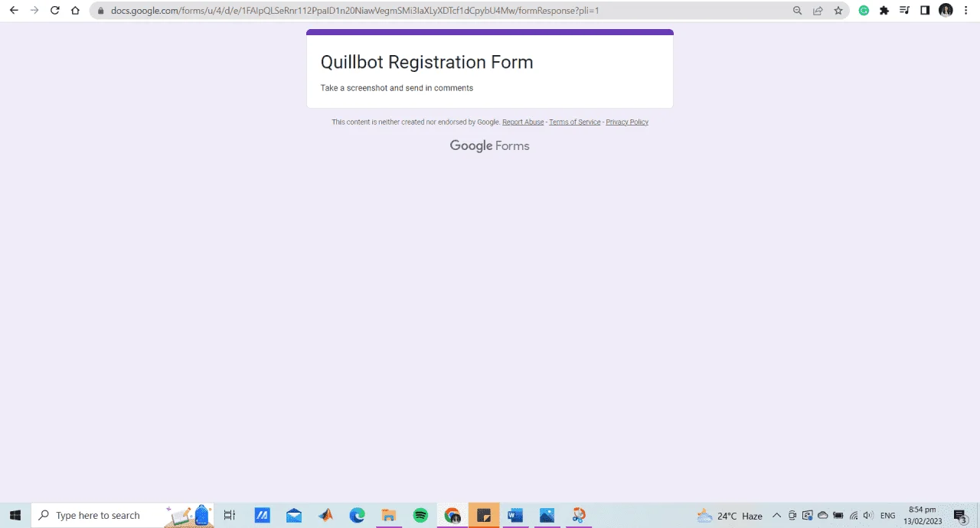This screenshot has width=980, height=528.
Task: Switch to Chrome in the taskbar
Action: (x=452, y=515)
